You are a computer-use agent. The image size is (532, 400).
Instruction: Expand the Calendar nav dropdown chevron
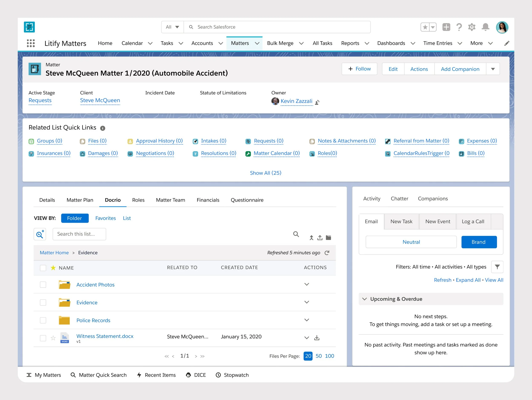tap(150, 43)
